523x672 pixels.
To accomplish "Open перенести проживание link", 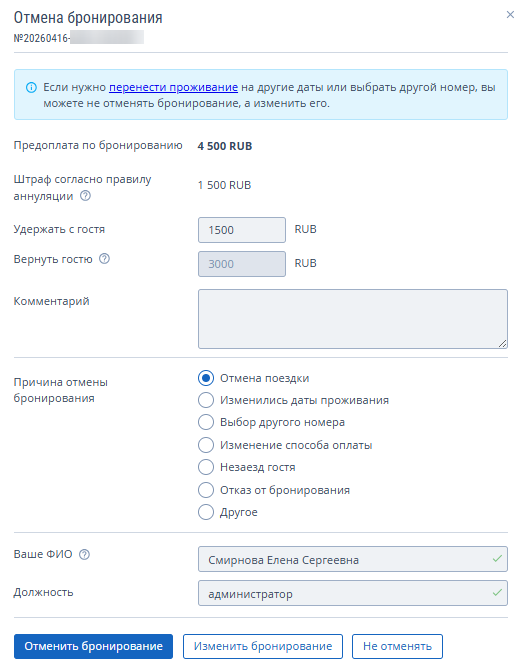I will 173,87.
